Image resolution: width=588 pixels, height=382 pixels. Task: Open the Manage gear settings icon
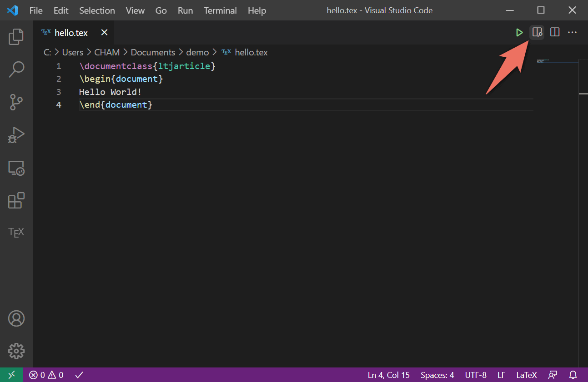pyautogui.click(x=16, y=351)
